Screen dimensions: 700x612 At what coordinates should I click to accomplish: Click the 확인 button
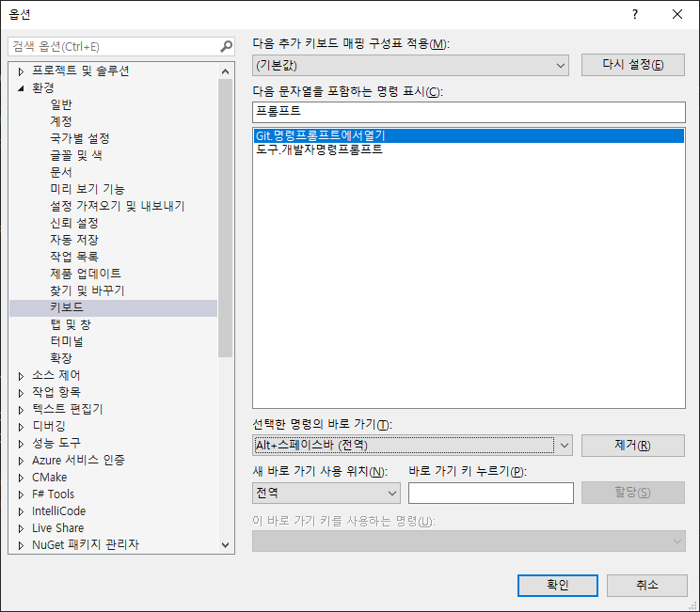[x=558, y=586]
